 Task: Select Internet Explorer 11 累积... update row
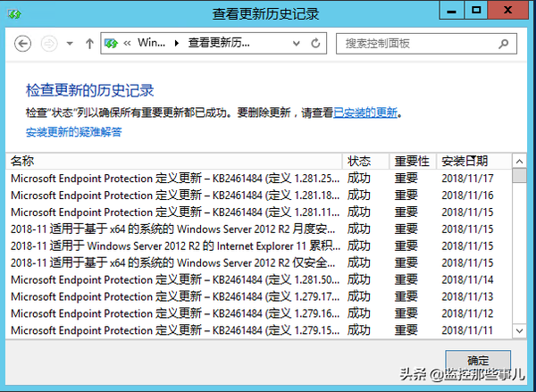pyautogui.click(x=259, y=246)
